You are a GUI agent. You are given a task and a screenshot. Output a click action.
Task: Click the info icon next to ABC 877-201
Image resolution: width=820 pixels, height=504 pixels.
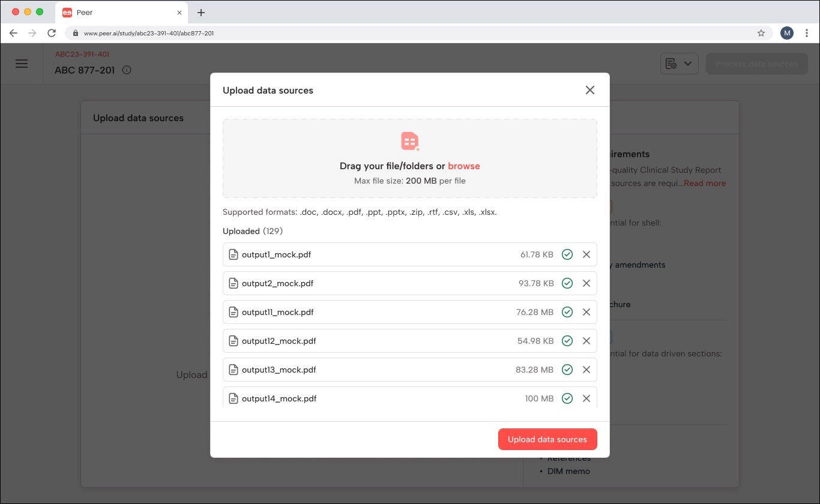[x=126, y=70]
